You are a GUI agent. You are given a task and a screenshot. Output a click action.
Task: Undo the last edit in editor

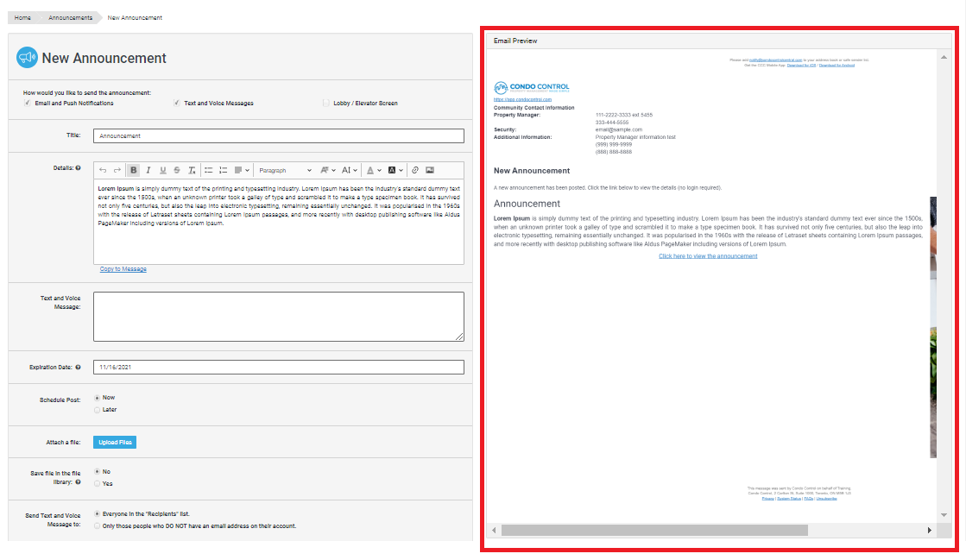(103, 170)
